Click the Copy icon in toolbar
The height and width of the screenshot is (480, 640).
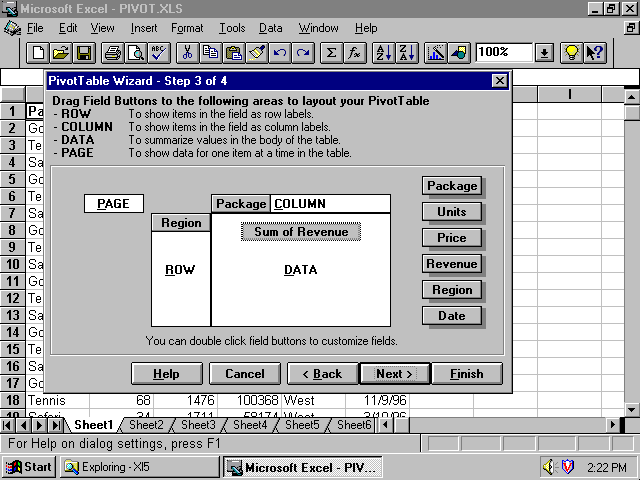pyautogui.click(x=210, y=53)
